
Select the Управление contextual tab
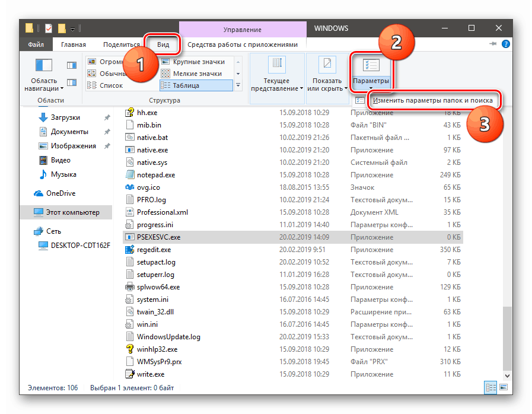click(242, 30)
